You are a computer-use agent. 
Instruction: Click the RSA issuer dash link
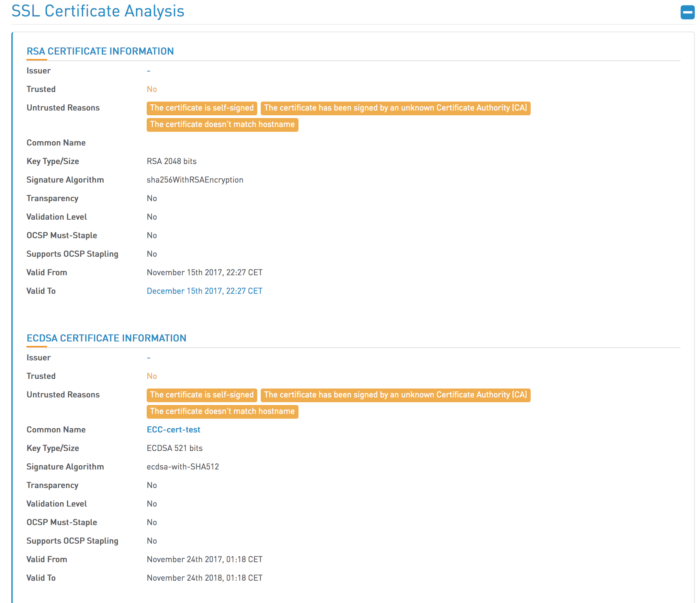[x=149, y=71]
